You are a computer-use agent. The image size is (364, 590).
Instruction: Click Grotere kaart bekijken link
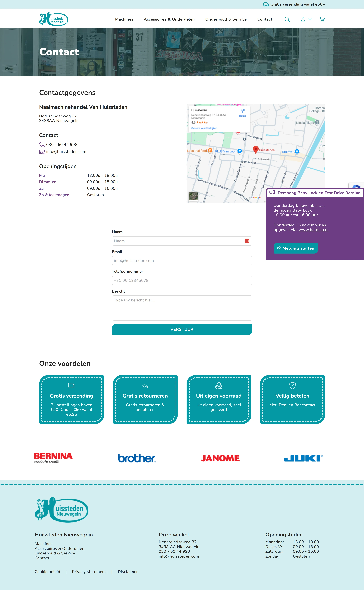click(204, 128)
